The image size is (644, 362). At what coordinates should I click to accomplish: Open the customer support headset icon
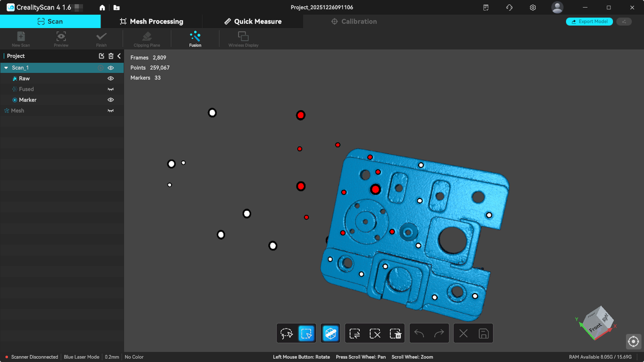coord(509,8)
